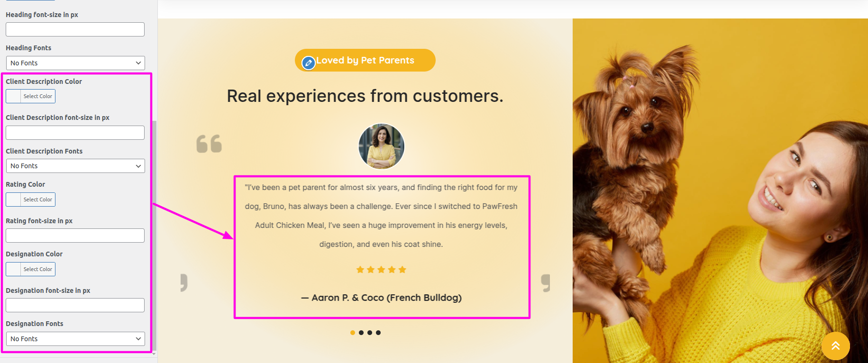Select the first orange carousel dot
The height and width of the screenshot is (363, 868).
click(353, 333)
